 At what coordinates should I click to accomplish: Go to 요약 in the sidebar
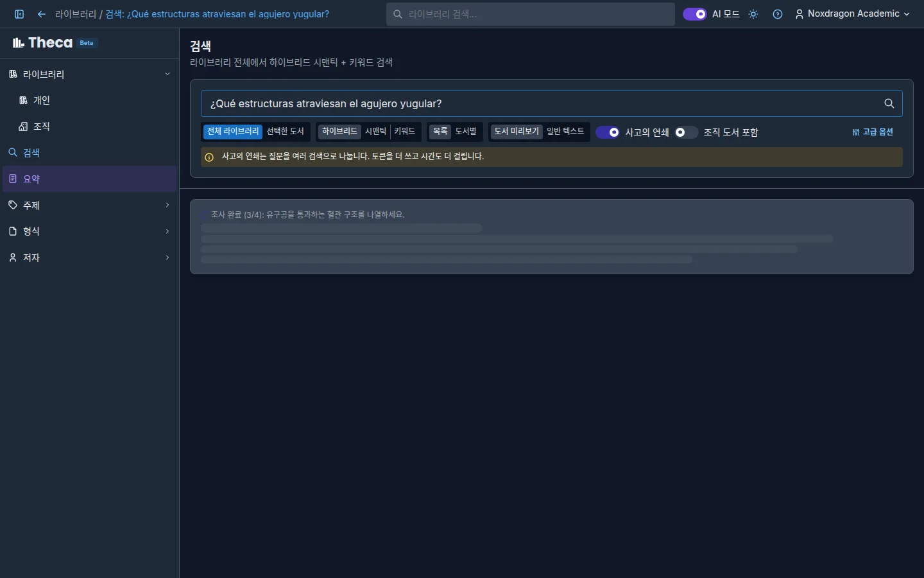tap(90, 179)
